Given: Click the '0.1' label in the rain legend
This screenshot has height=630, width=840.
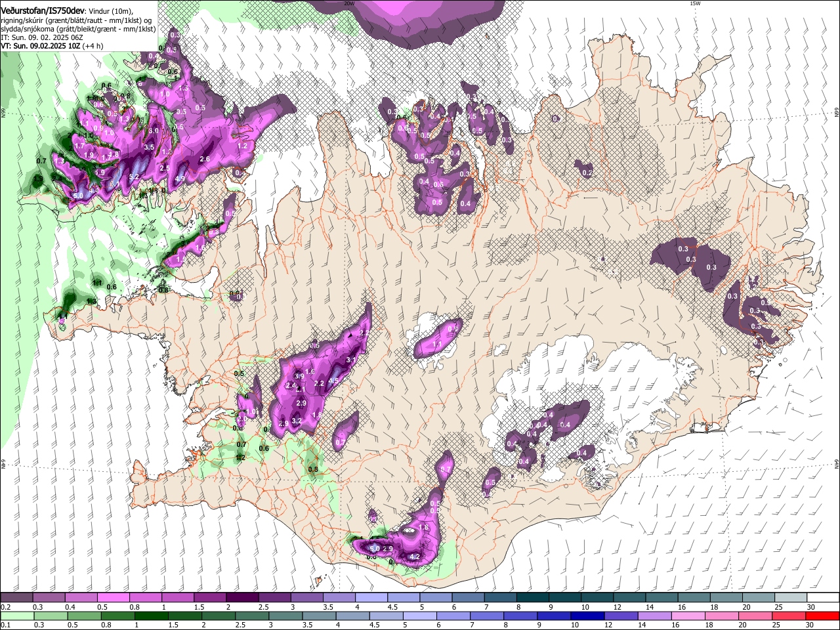Looking at the screenshot, I should [x=5, y=625].
